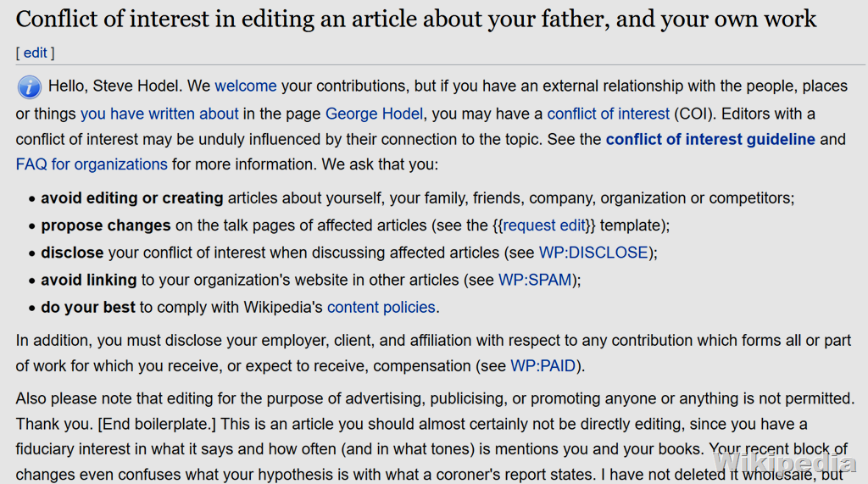Click the 'do your best' bold text
The height and width of the screenshot is (484, 868).
[x=88, y=307]
